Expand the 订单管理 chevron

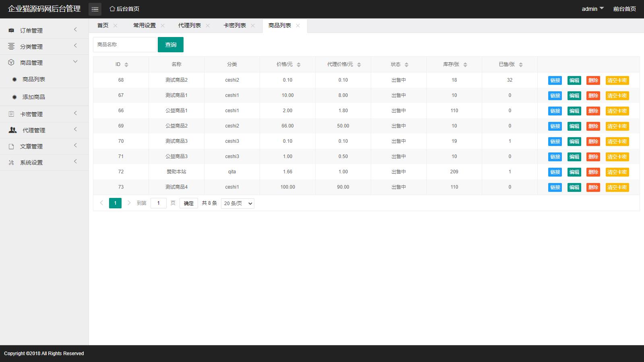(x=75, y=30)
